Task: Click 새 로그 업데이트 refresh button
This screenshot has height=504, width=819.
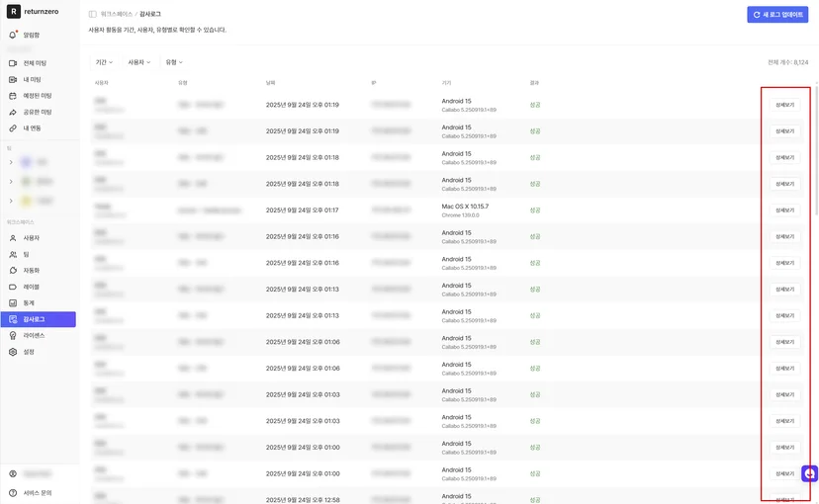Action: coord(777,15)
